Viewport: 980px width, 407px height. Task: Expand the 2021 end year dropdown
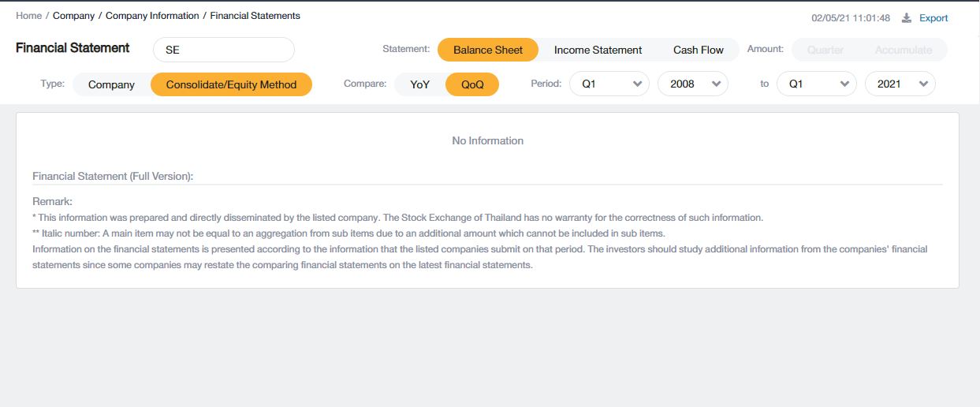tap(900, 84)
